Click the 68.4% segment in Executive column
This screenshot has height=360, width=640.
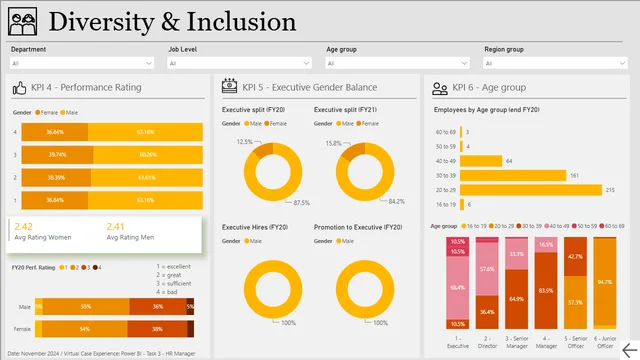tap(458, 288)
